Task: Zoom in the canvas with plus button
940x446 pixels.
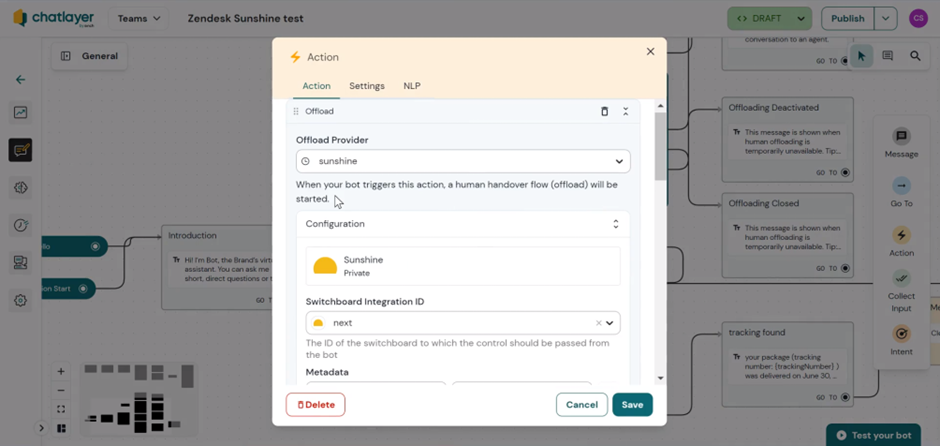Action: pos(61,371)
